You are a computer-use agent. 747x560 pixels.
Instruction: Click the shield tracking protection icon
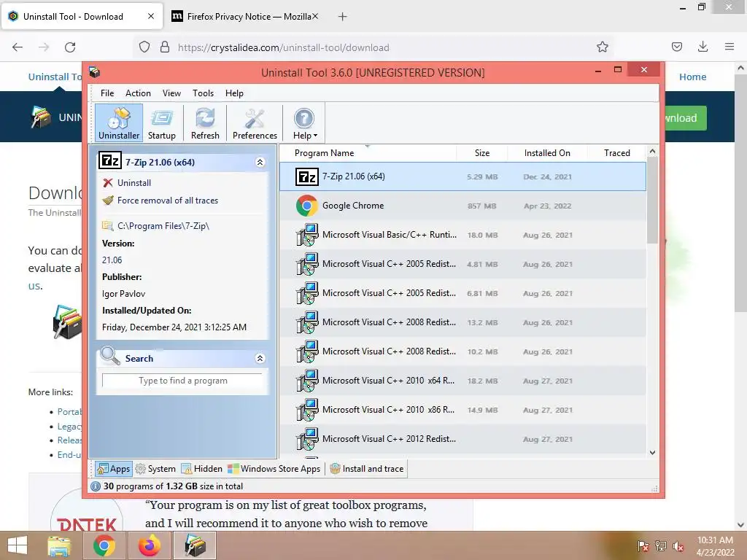tap(144, 47)
